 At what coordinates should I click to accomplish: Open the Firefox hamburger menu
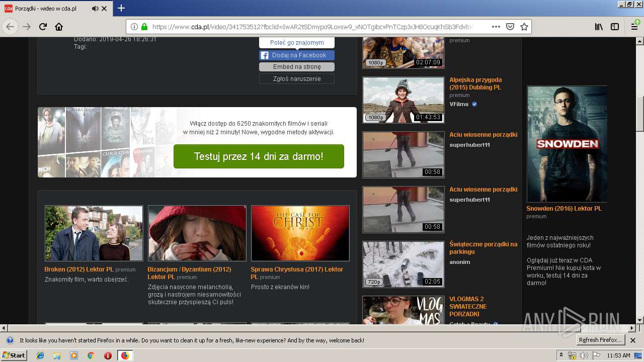tap(635, 27)
